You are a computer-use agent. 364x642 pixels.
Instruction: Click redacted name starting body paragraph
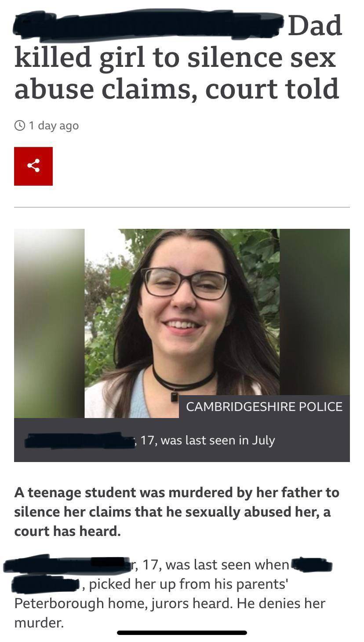[x=66, y=565]
